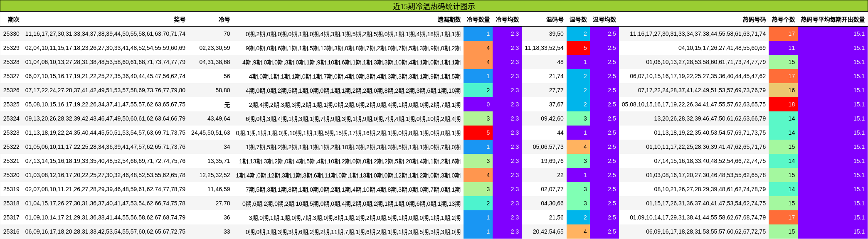Click the title 近15期冷温热码统计图示

pyautogui.click(x=434, y=6)
